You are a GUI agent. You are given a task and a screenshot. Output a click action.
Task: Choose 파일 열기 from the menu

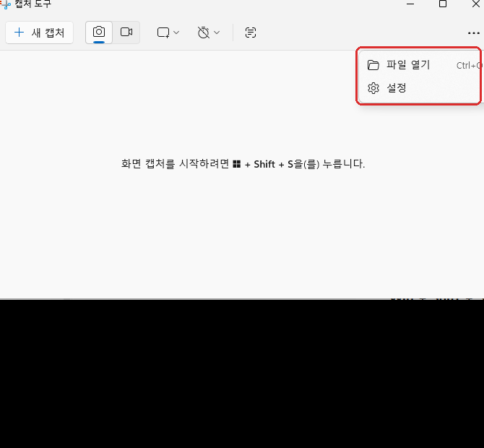[420, 65]
